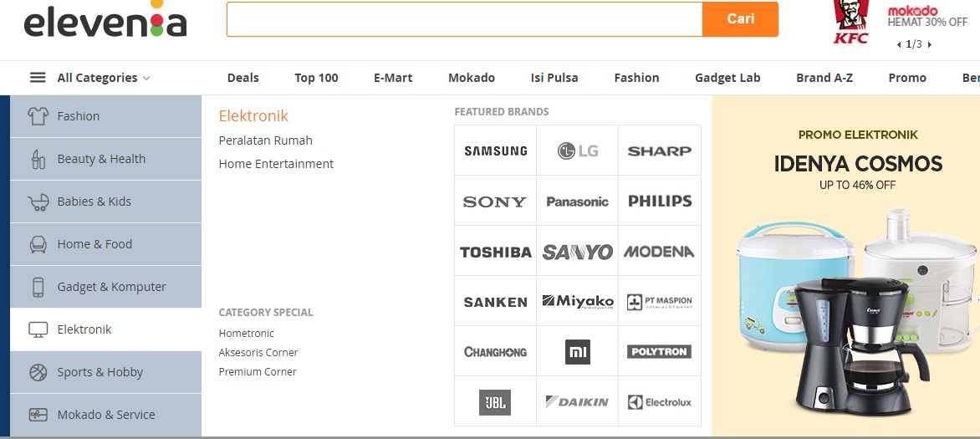
Task: Select the Modena brand logo
Action: (x=659, y=252)
